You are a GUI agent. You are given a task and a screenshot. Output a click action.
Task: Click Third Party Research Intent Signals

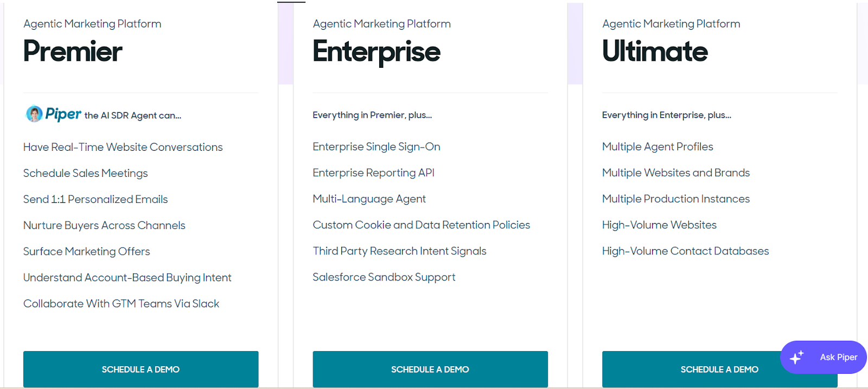[x=399, y=251]
